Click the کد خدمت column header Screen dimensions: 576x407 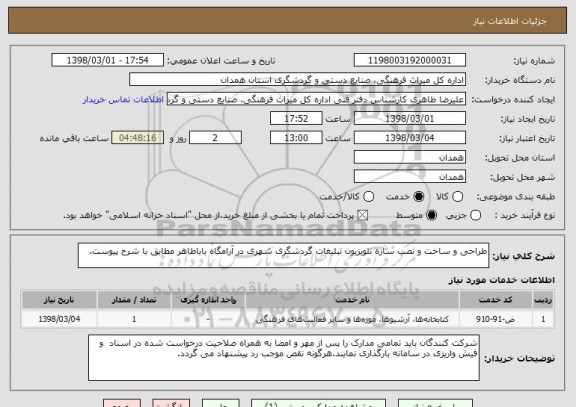tap(496, 300)
